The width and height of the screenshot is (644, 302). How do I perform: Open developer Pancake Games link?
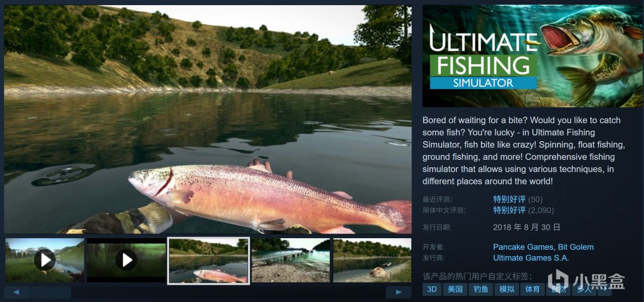click(523, 247)
